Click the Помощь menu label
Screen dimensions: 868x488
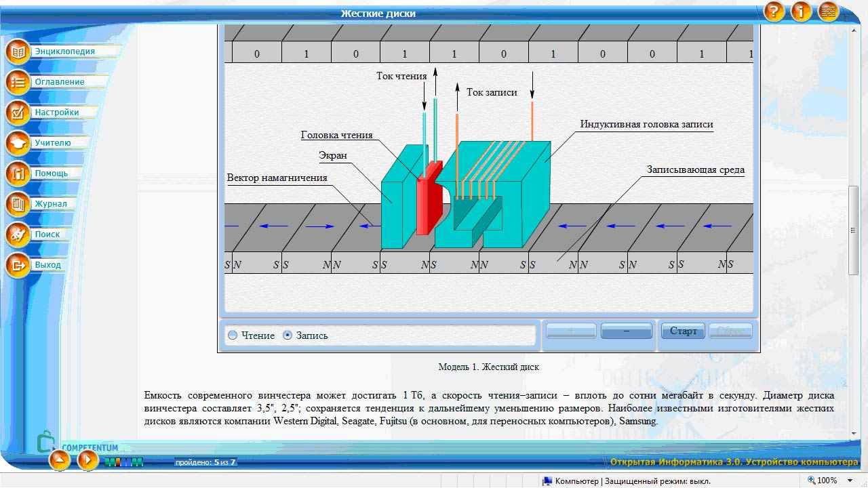[52, 174]
